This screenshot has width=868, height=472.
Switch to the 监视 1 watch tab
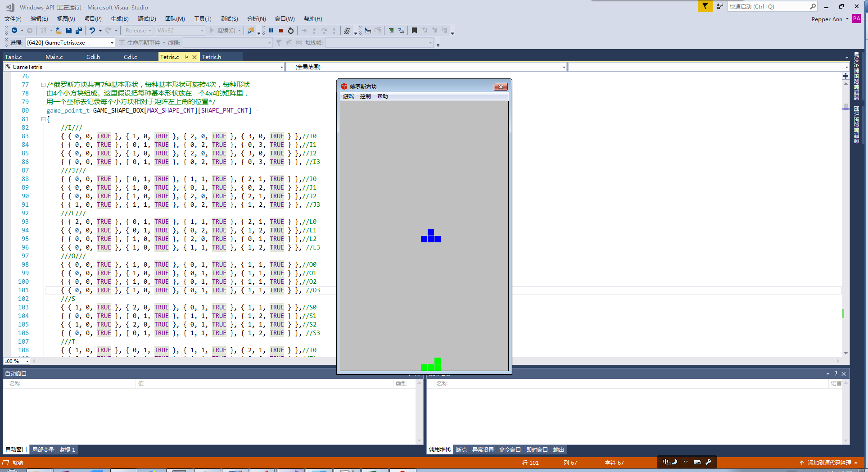[x=67, y=449]
